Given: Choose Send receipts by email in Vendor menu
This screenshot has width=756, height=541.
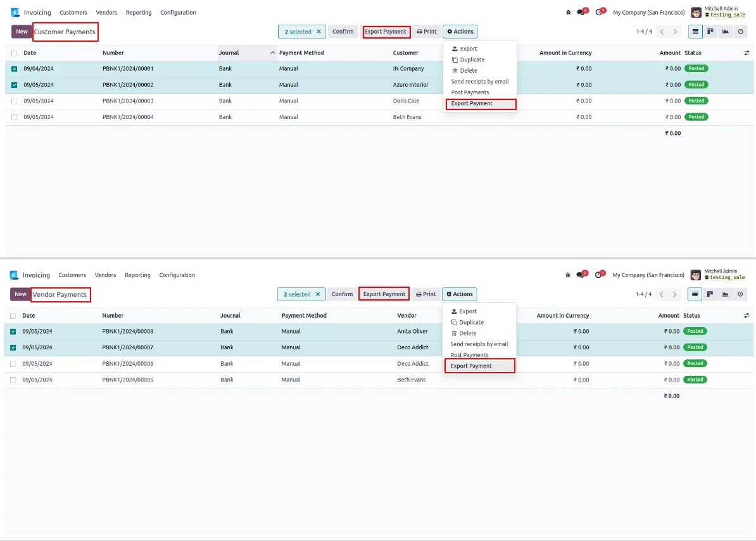Looking at the screenshot, I should [479, 344].
